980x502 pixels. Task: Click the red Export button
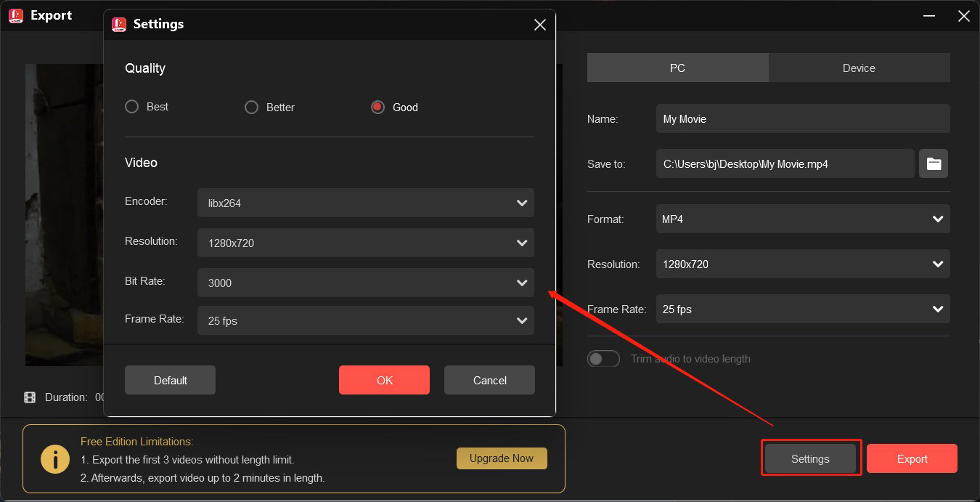(912, 458)
